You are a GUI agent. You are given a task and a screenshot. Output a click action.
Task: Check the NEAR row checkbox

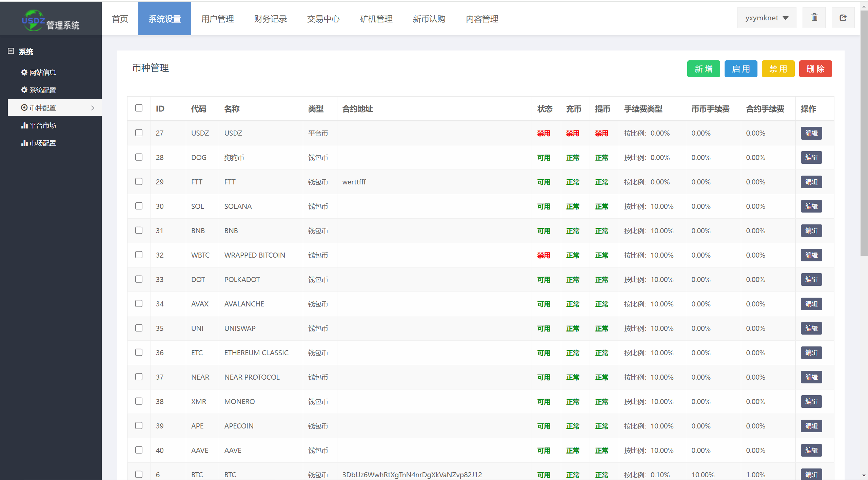[x=139, y=377]
